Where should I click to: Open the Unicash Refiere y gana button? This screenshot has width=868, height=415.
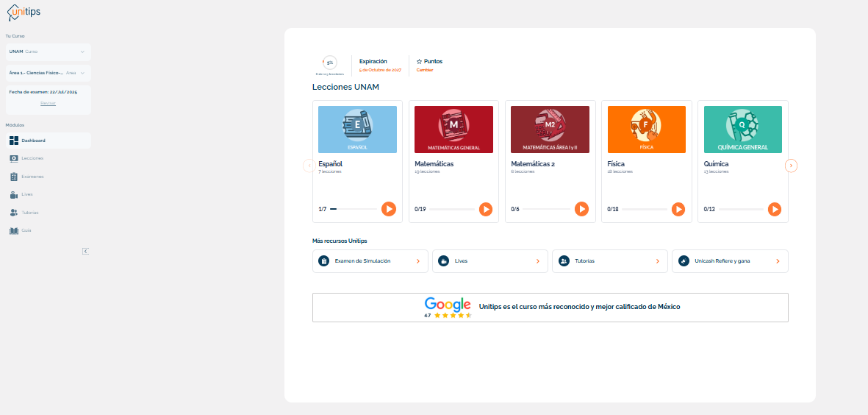tap(730, 261)
